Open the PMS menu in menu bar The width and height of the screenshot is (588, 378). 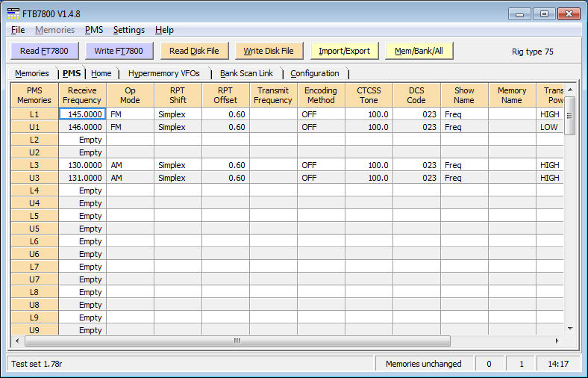click(94, 30)
